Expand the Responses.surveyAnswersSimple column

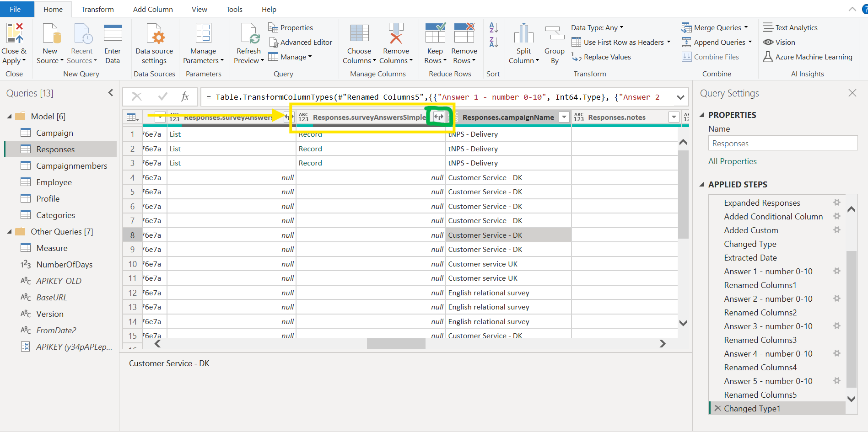click(439, 117)
